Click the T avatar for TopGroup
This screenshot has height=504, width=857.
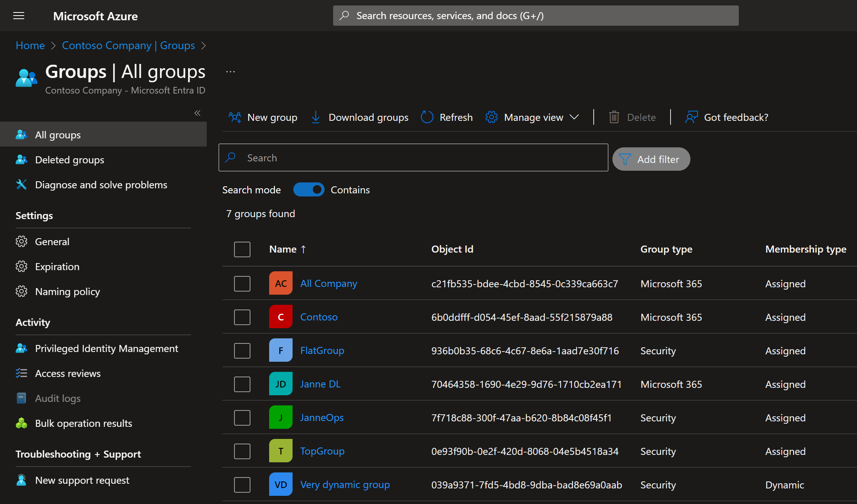point(281,451)
